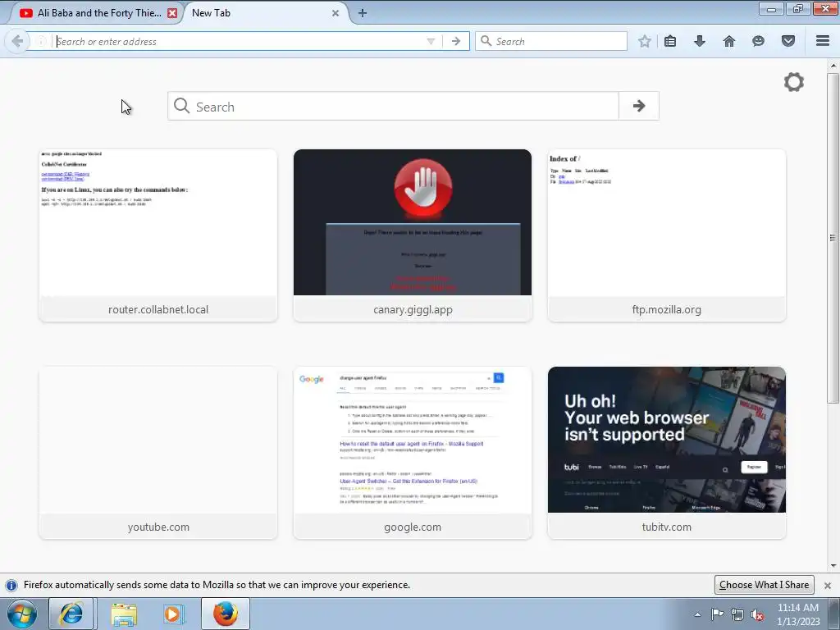Image resolution: width=840 pixels, height=630 pixels.
Task: Show bookmarks list icon
Action: (670, 41)
